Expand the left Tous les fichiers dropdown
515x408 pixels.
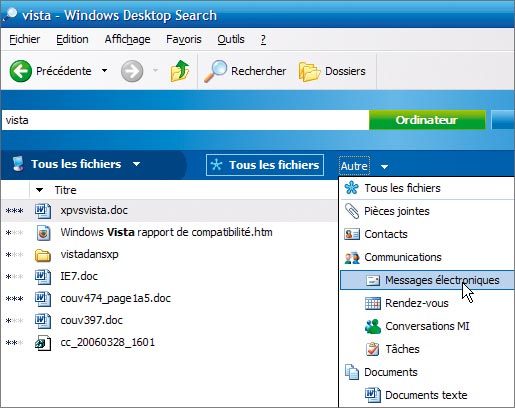coord(136,164)
